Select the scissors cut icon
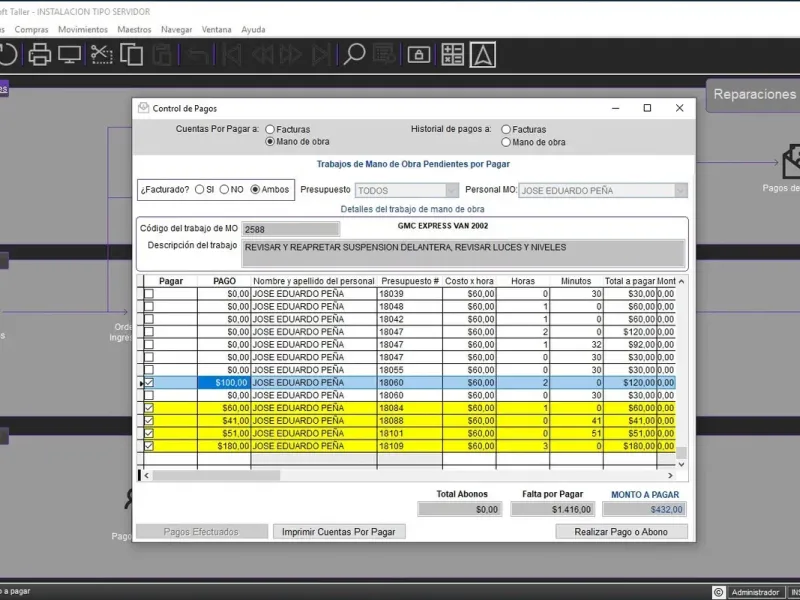The image size is (800, 600). 101,54
